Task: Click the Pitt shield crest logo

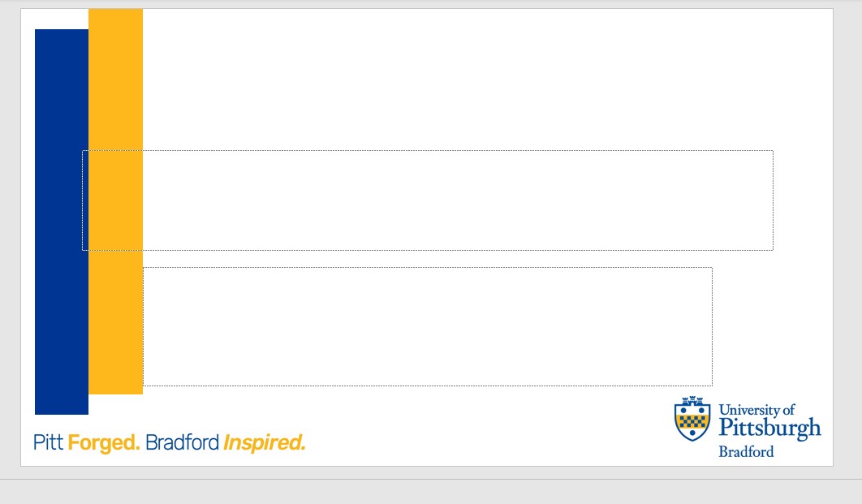Action: click(692, 418)
